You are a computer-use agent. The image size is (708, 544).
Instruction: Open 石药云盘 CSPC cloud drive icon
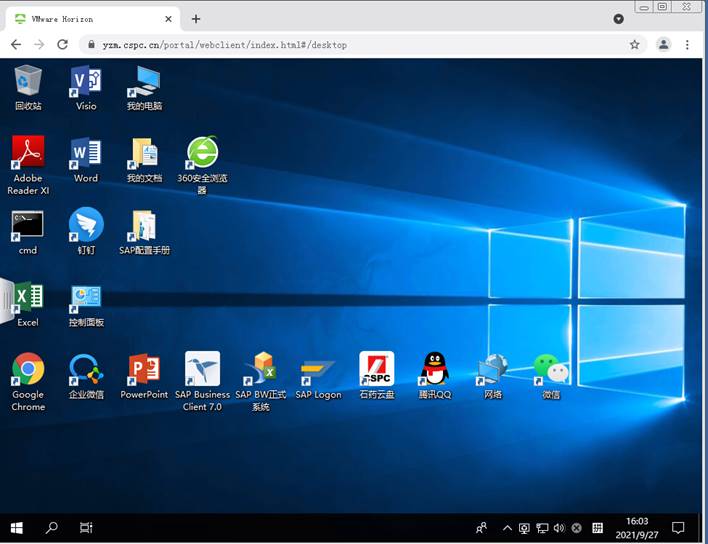click(377, 376)
